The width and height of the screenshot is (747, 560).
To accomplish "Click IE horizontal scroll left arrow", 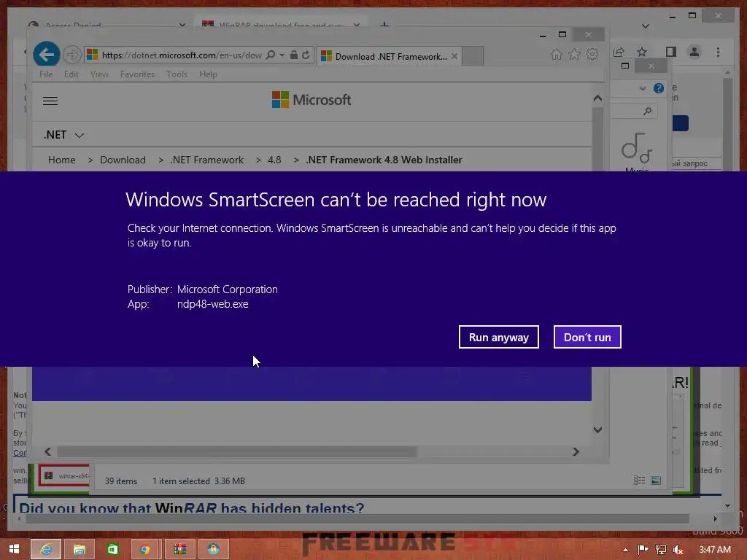I will (47, 451).
